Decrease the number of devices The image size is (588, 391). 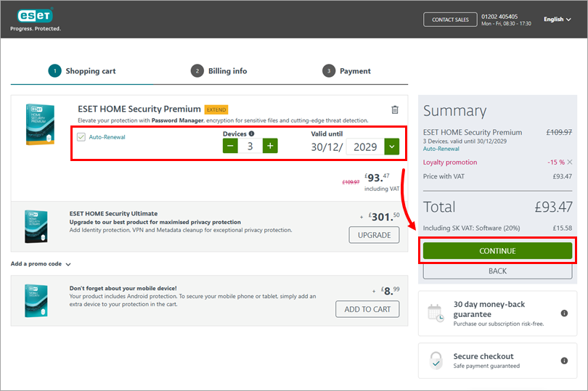(230, 146)
